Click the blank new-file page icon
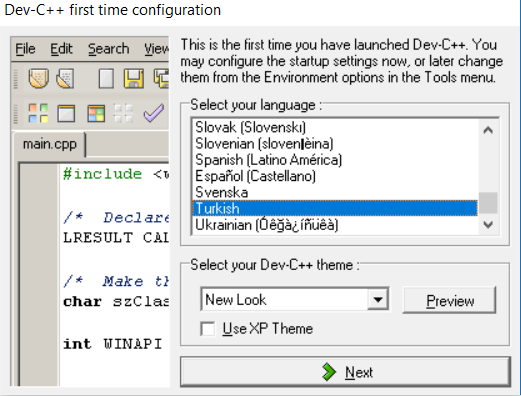Image resolution: width=521 pixels, height=396 pixels. [106, 79]
